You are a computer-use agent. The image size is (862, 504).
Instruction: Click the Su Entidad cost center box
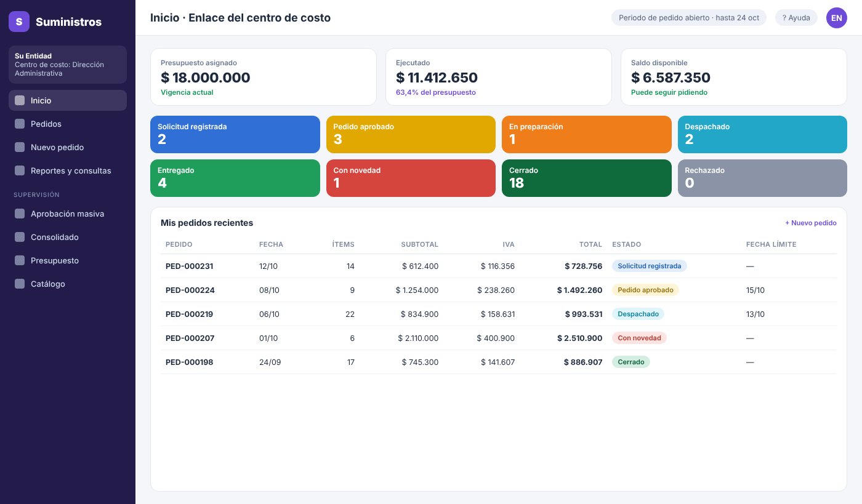pyautogui.click(x=68, y=65)
